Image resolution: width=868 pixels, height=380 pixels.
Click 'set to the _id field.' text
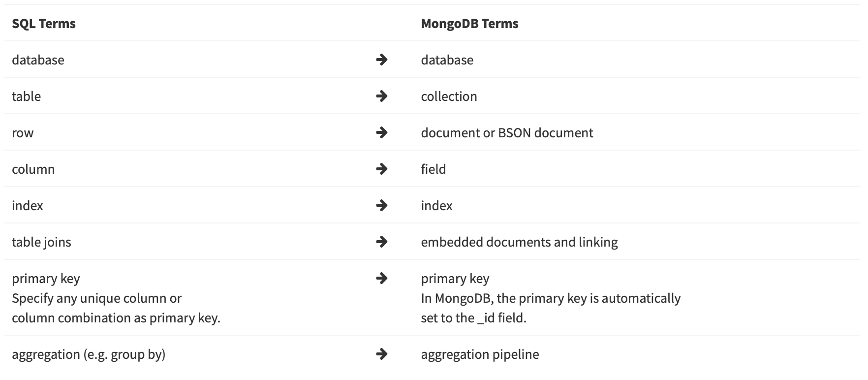click(x=473, y=317)
